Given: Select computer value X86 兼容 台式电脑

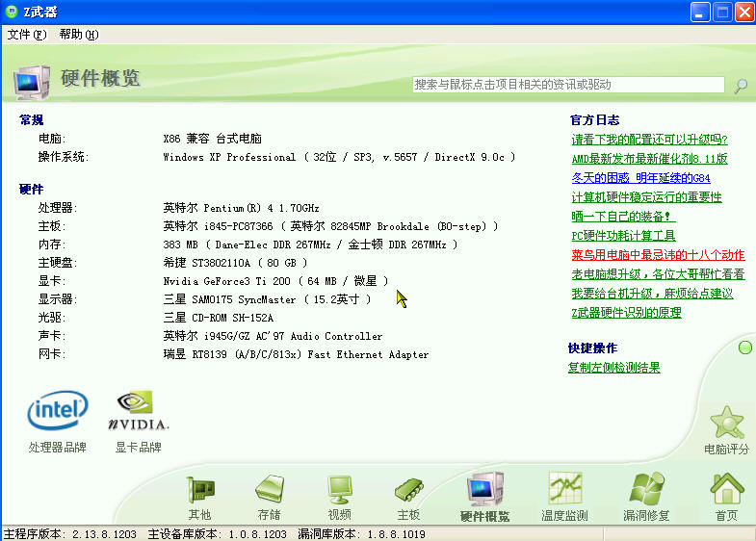Looking at the screenshot, I should 212,139.
